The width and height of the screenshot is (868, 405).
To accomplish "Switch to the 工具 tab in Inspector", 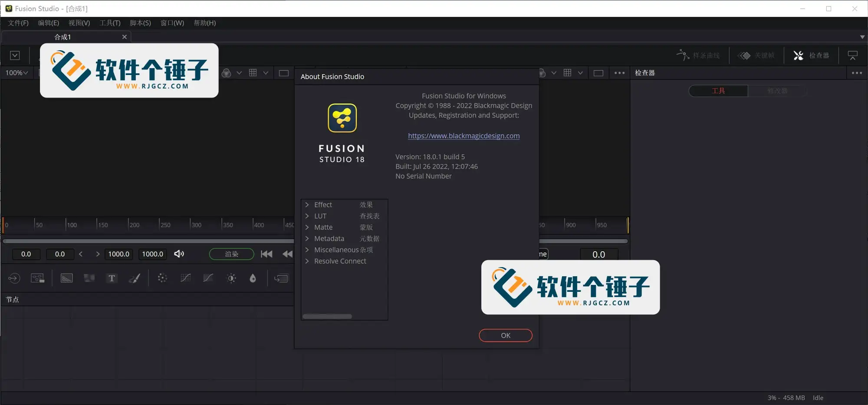I will pos(717,91).
